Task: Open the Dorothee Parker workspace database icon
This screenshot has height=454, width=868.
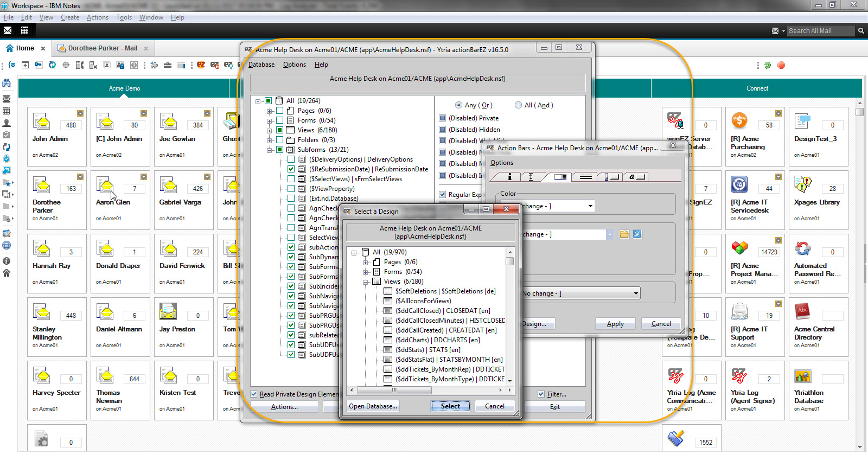Action: 57,200
